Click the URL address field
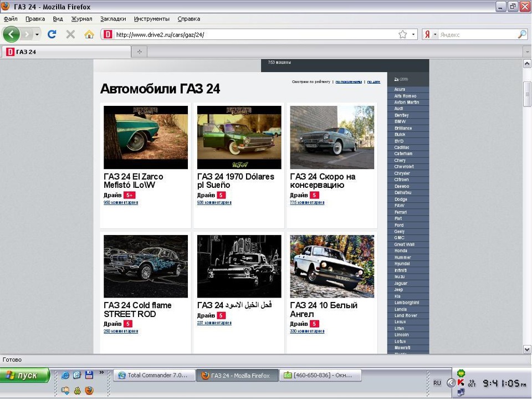The height and width of the screenshot is (399, 532). (x=255, y=34)
